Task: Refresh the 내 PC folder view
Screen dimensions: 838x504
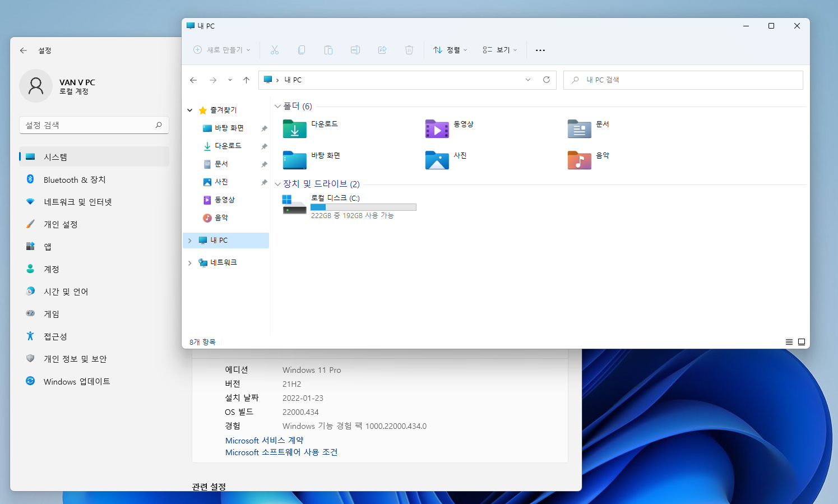Action: (547, 80)
